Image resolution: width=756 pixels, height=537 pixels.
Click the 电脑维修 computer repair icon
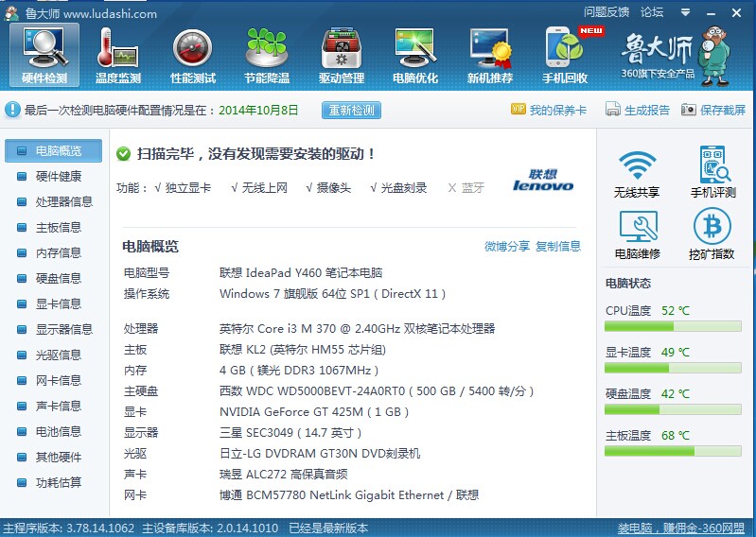click(638, 235)
